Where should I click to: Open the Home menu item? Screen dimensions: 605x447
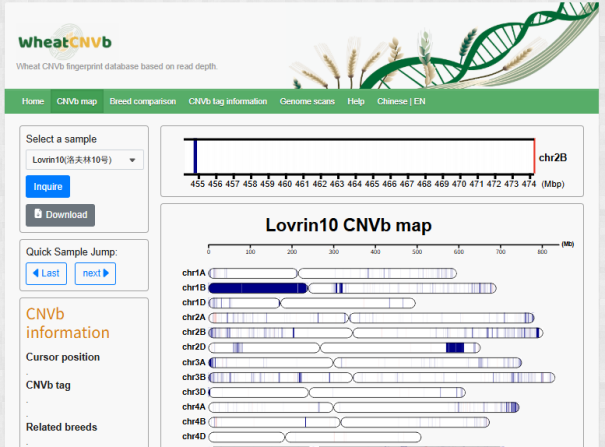(33, 101)
